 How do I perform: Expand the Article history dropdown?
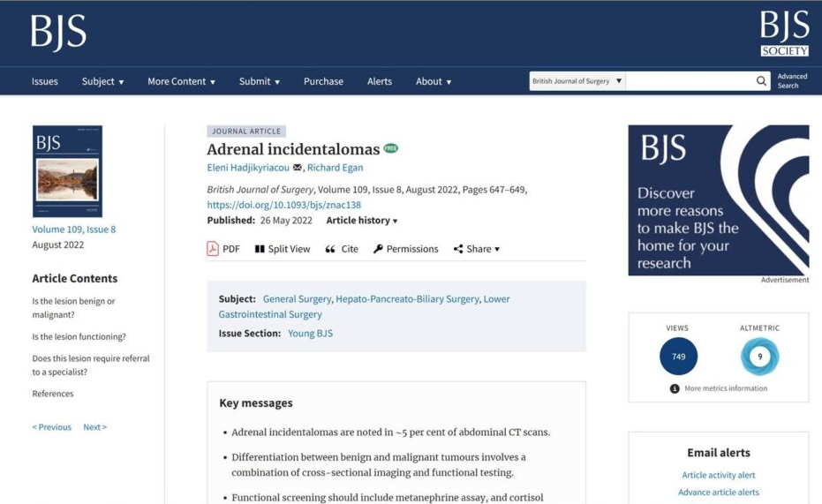(x=362, y=221)
